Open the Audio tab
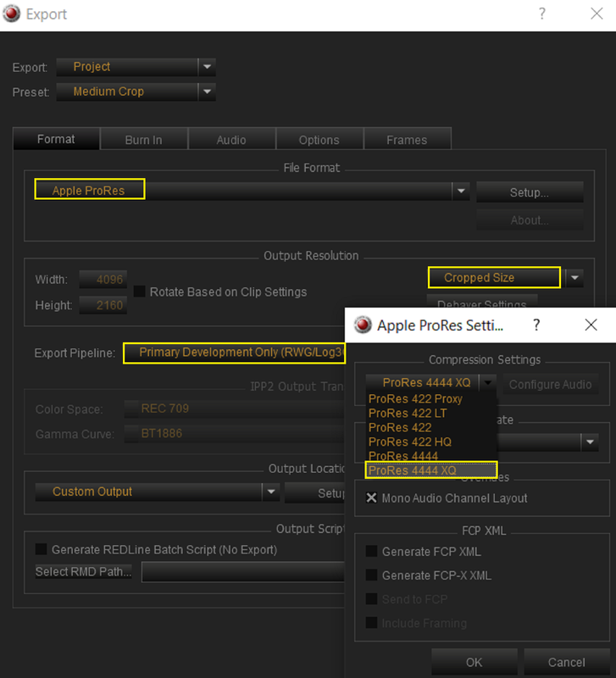The width and height of the screenshot is (616, 678). pyautogui.click(x=231, y=140)
